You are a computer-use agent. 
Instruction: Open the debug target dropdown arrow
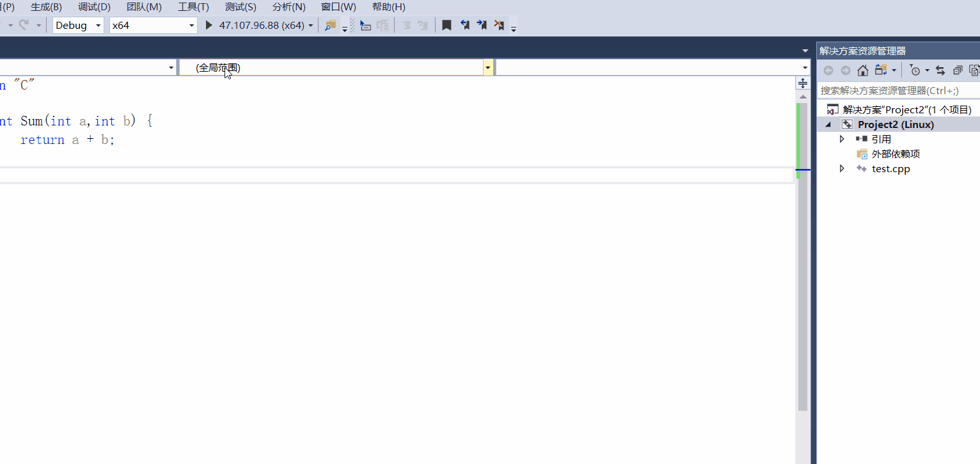pos(311,26)
